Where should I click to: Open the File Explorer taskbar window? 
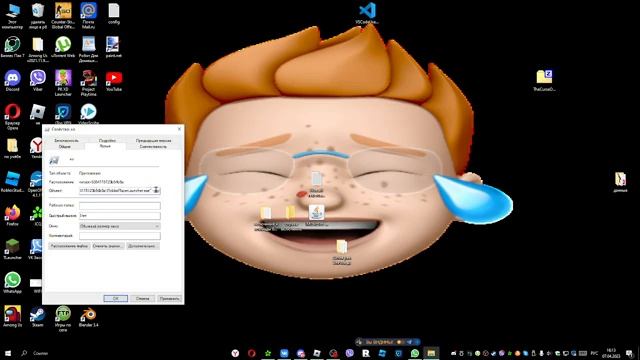tap(431, 353)
